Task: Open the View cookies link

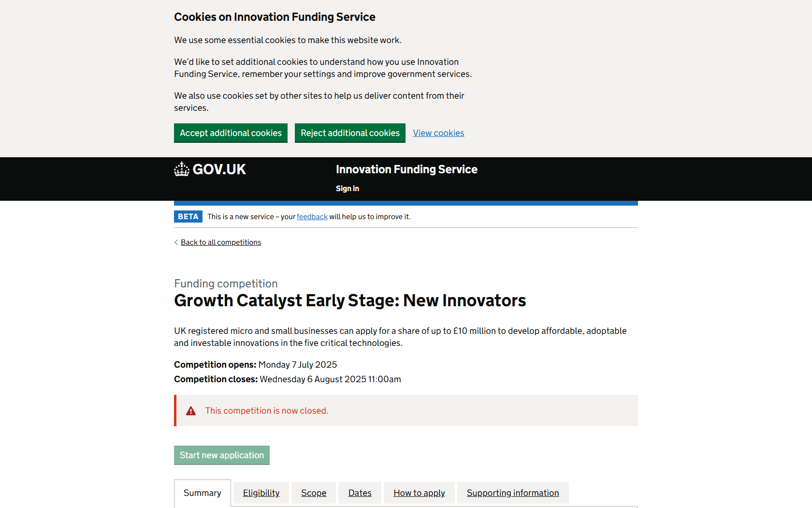Action: [x=438, y=133]
